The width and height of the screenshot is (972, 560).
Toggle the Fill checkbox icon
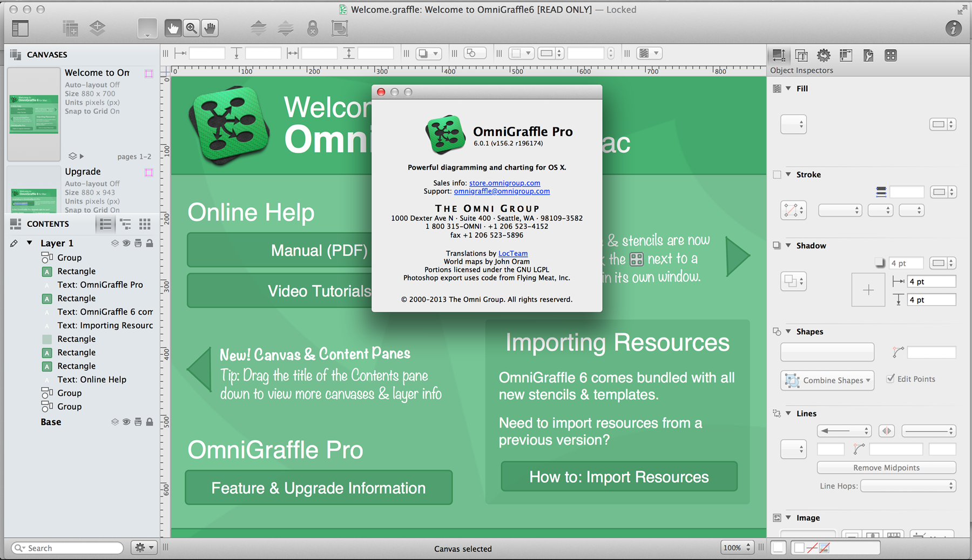[777, 89]
